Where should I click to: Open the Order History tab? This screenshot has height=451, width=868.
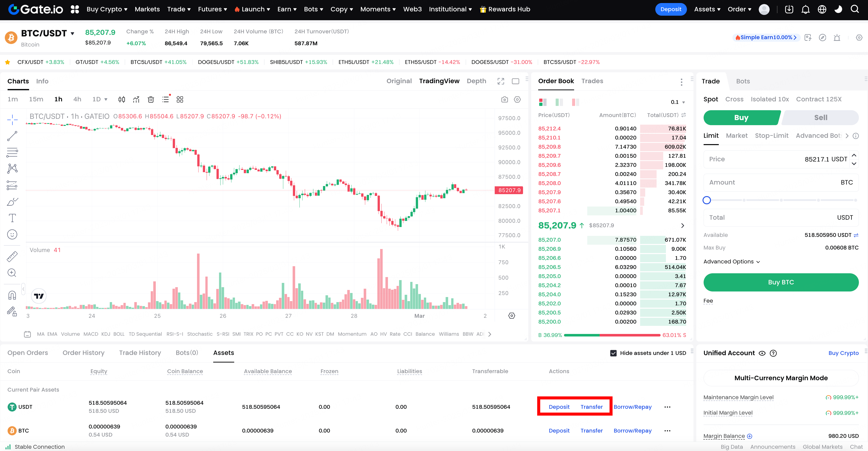(x=83, y=353)
